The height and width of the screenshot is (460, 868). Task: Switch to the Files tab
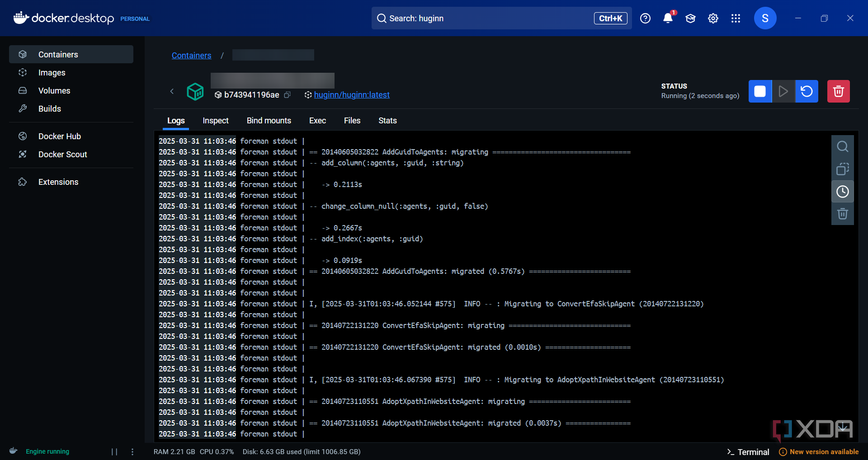[x=352, y=121]
